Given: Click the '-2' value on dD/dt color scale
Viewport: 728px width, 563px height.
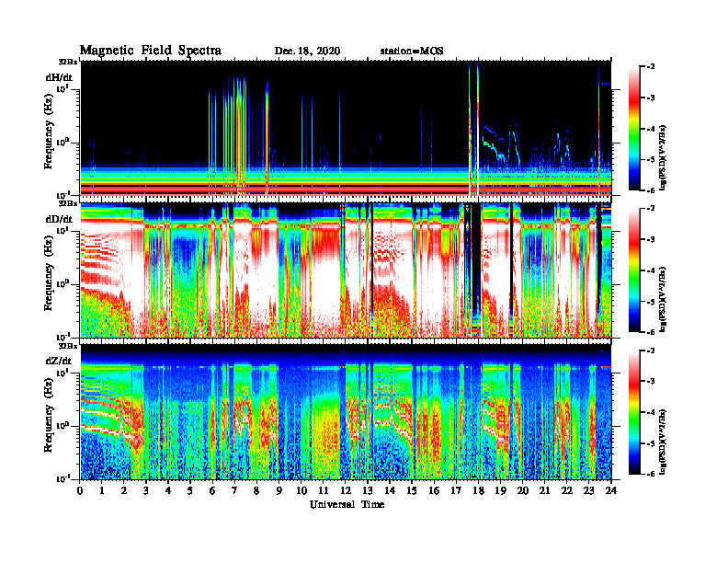Looking at the screenshot, I should click(652, 209).
